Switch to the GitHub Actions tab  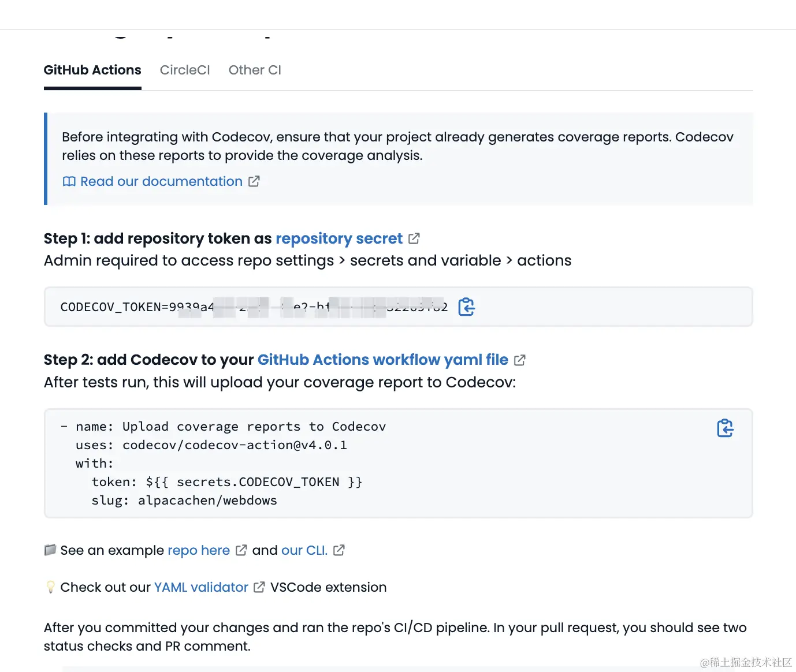[92, 70]
